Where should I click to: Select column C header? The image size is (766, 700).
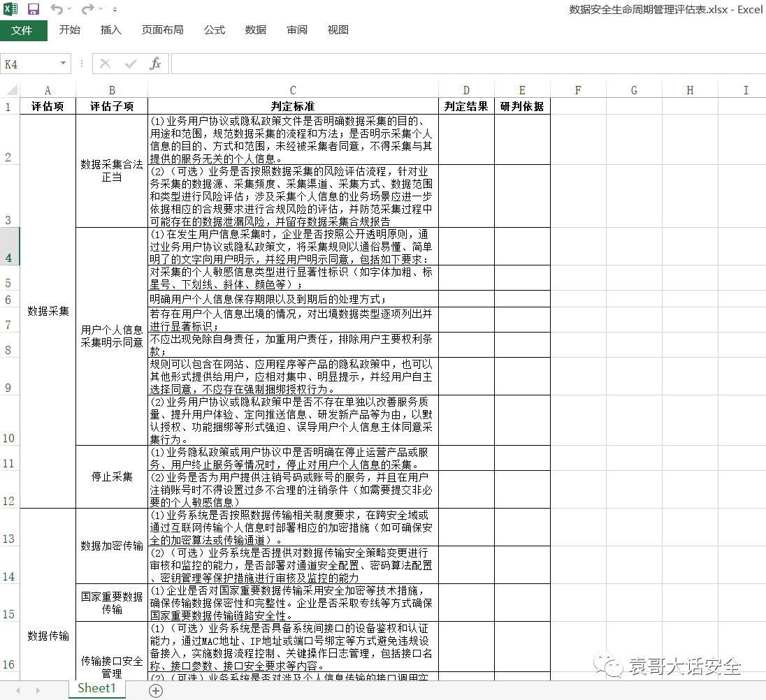click(293, 90)
